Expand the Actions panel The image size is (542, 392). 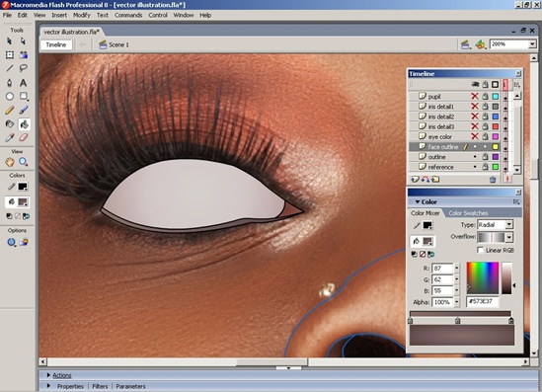coord(48,375)
